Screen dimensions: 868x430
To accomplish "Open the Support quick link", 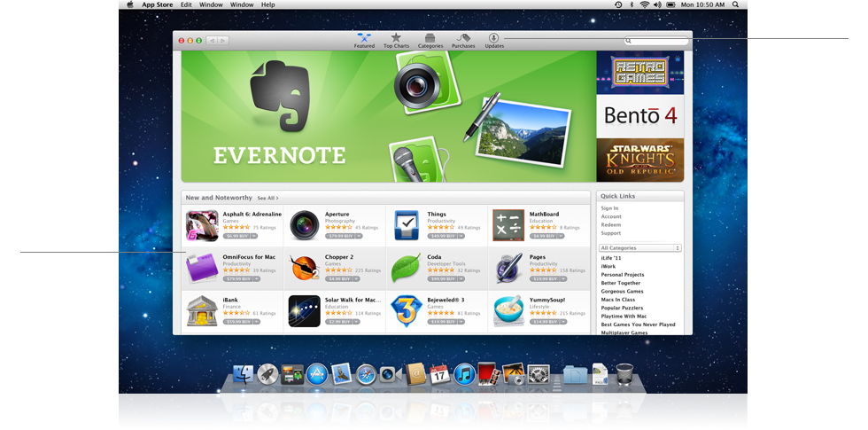I will [611, 233].
